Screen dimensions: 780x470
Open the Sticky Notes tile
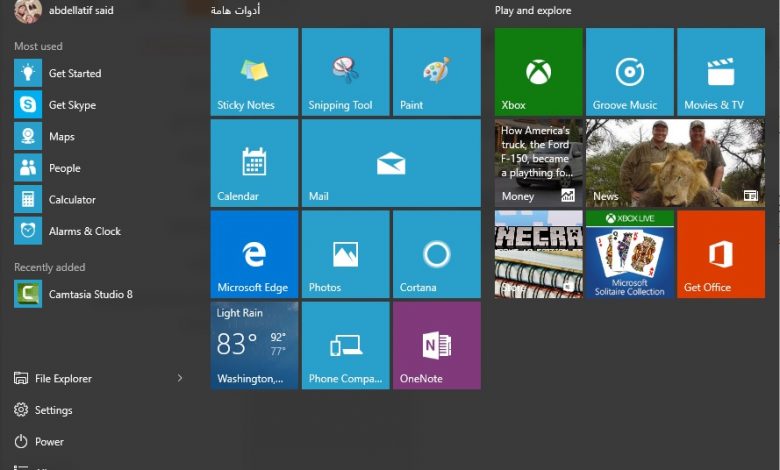point(254,72)
